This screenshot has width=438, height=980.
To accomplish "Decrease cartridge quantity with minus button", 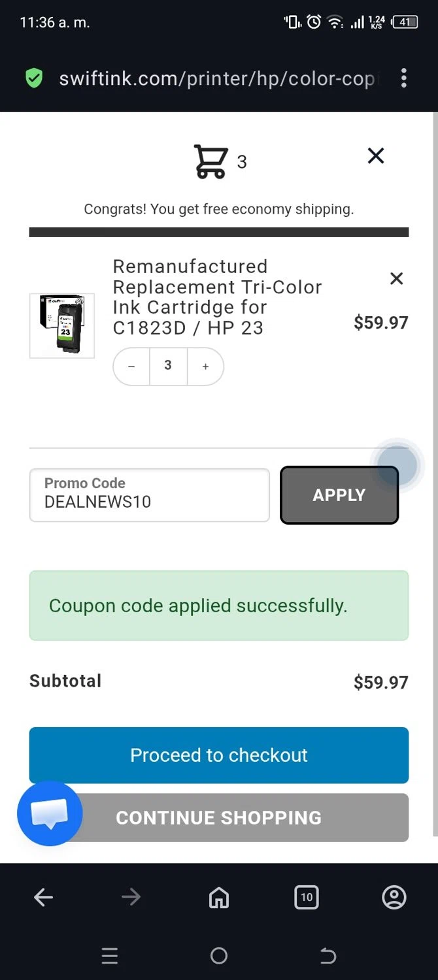I will point(131,367).
